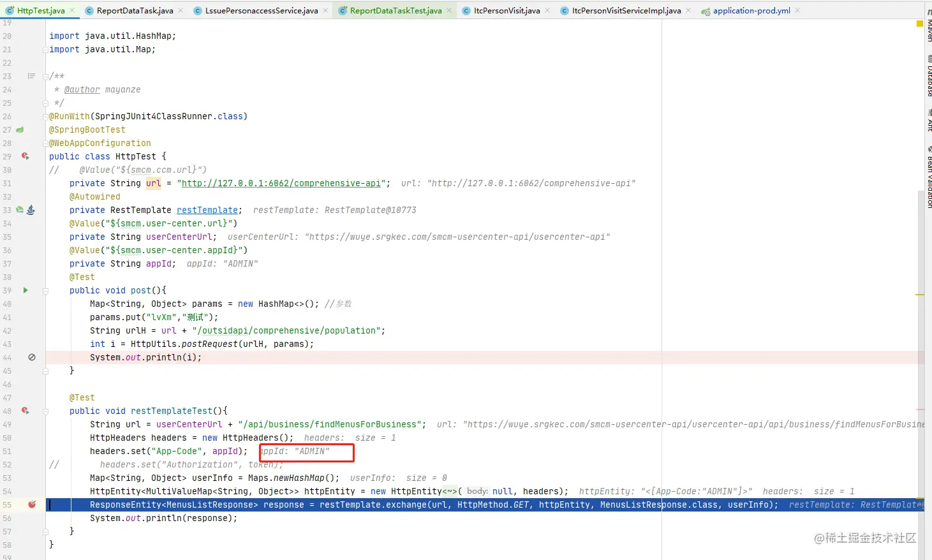Click the HttpTest.java tab file icon
932x560 pixels.
(x=10, y=10)
